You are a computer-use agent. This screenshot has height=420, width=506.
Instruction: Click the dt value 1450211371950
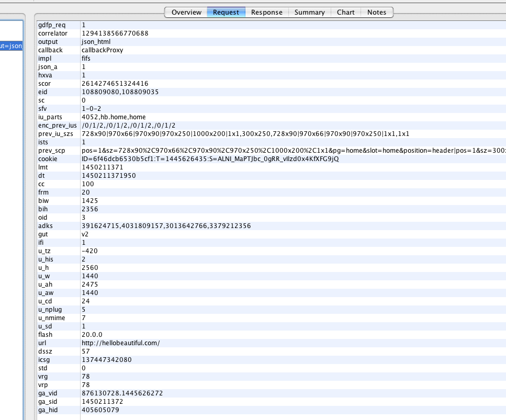pyautogui.click(x=109, y=176)
